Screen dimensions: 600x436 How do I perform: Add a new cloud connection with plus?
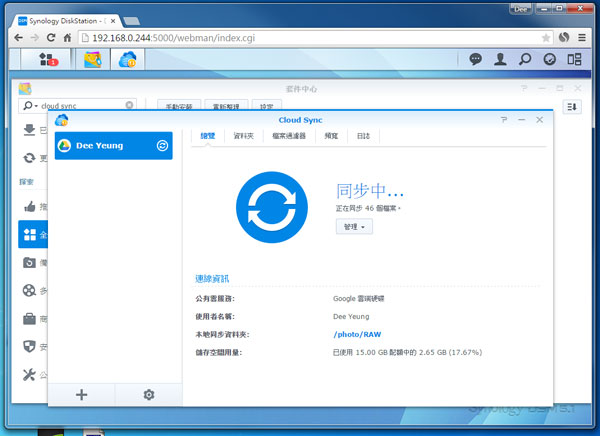pyautogui.click(x=82, y=395)
